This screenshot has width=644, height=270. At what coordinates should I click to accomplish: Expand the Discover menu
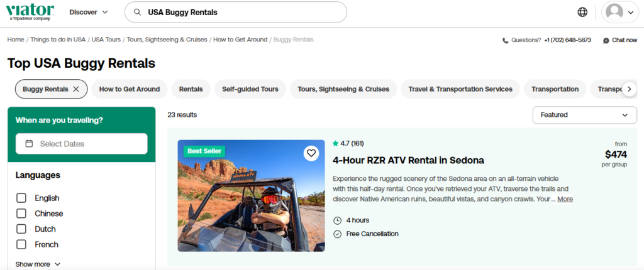point(89,13)
